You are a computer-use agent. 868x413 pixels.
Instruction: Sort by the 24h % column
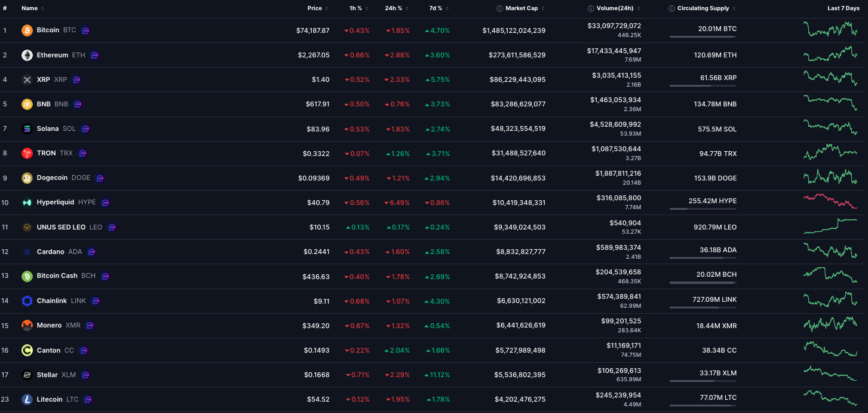coord(397,8)
